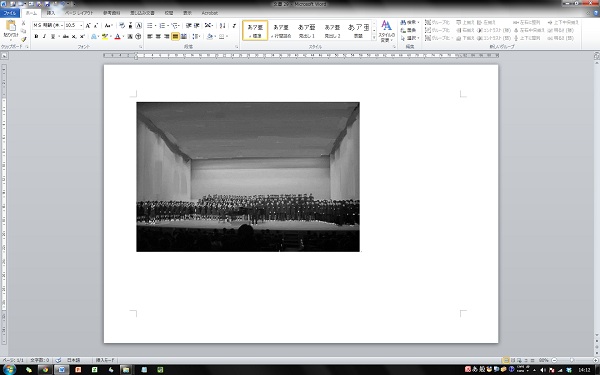Click the bulleted list icon
Viewport: 600px width, 375px height.
(150, 26)
